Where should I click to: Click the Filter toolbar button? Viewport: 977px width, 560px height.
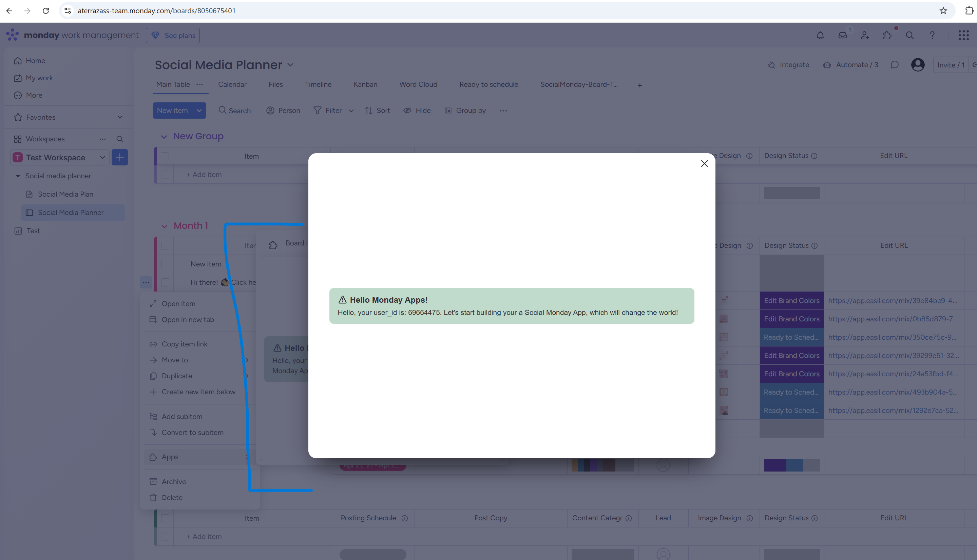[x=327, y=111]
